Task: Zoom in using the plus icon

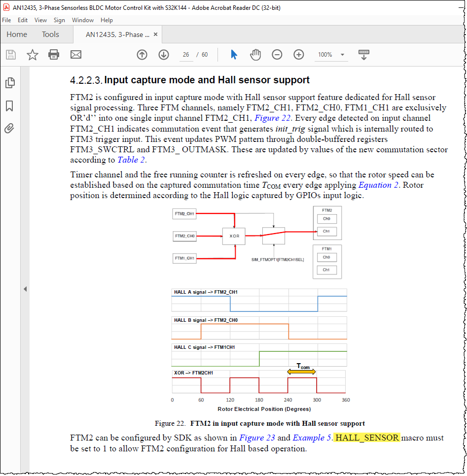Action: pos(299,55)
